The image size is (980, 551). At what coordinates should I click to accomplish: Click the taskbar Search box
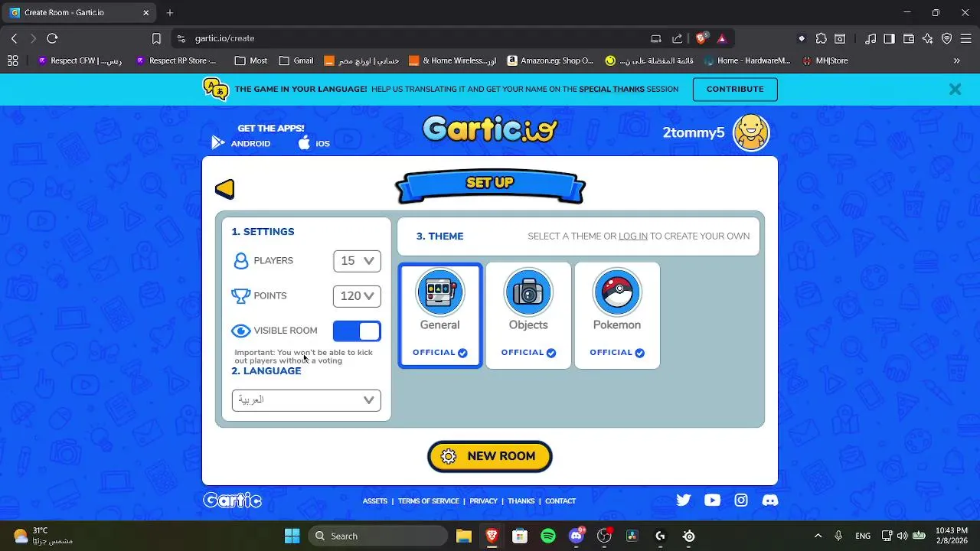point(377,536)
